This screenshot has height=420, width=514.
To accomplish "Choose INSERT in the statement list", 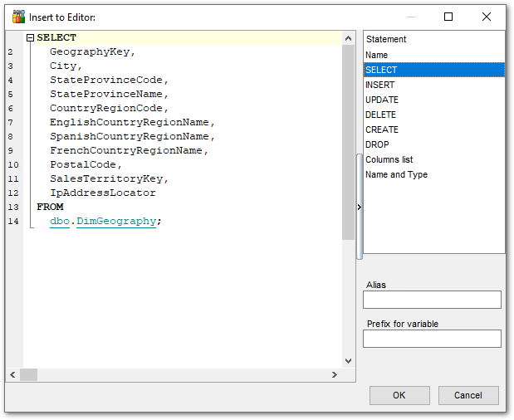I will coord(380,85).
